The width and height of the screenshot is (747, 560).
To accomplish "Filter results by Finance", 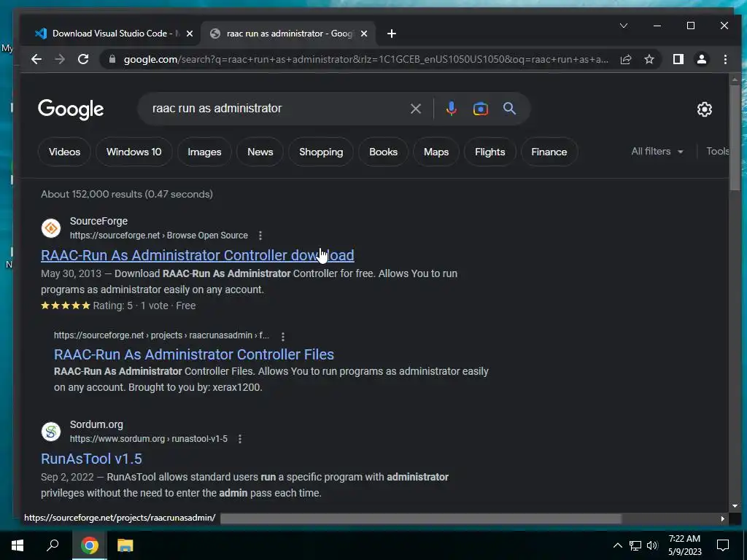I will (x=549, y=152).
